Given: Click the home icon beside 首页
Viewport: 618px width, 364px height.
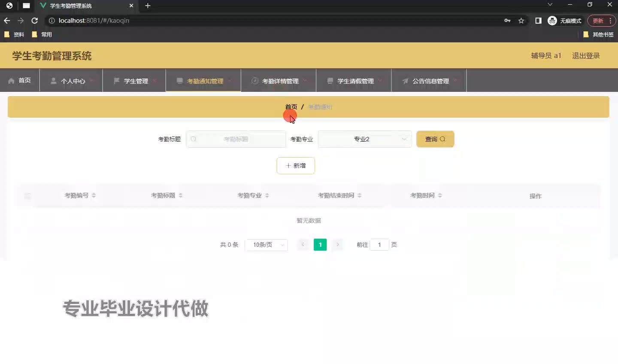Looking at the screenshot, I should click(11, 81).
